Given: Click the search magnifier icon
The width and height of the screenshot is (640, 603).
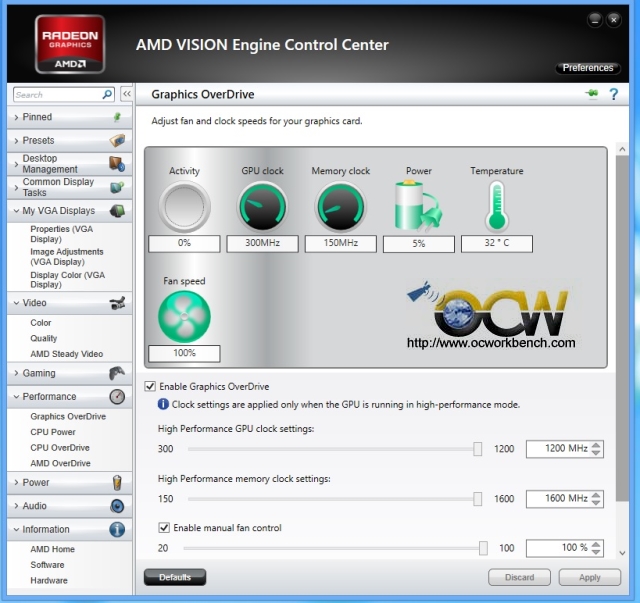Looking at the screenshot, I should pos(107,94).
